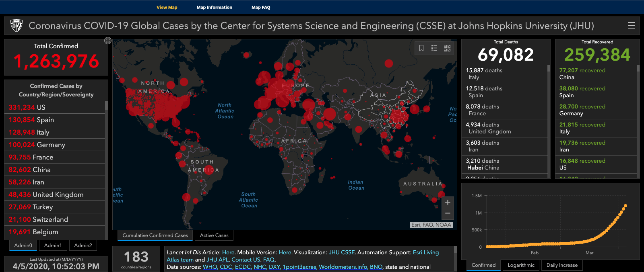Open the WHO data source link

click(210, 267)
